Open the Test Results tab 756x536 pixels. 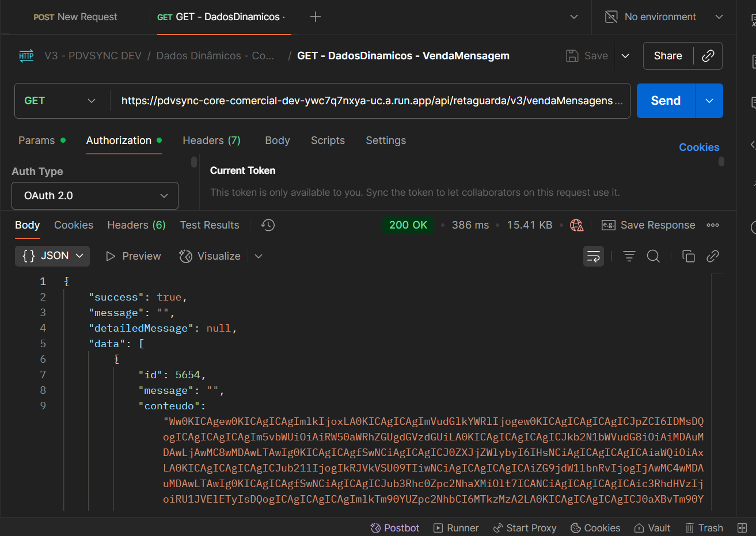(210, 225)
